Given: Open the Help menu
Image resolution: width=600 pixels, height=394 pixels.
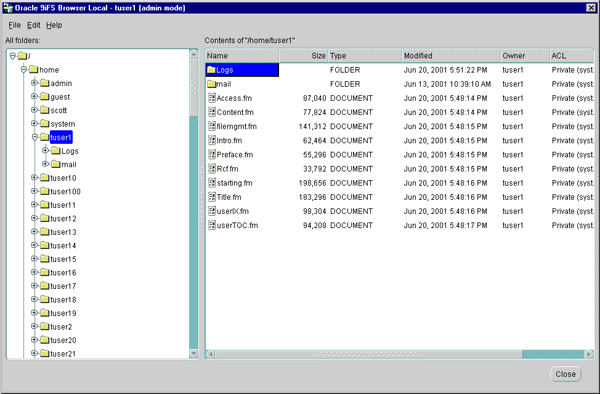Looking at the screenshot, I should point(54,25).
